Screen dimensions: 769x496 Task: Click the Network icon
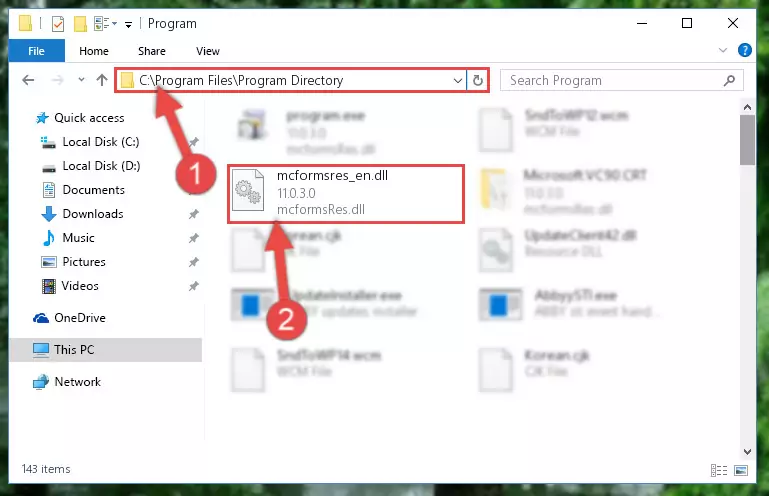41,382
